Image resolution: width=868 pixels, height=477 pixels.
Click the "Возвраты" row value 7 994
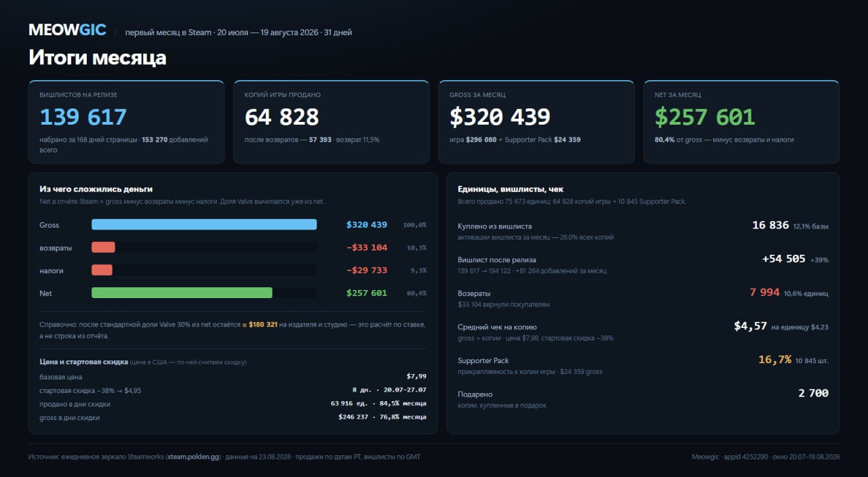pos(764,293)
